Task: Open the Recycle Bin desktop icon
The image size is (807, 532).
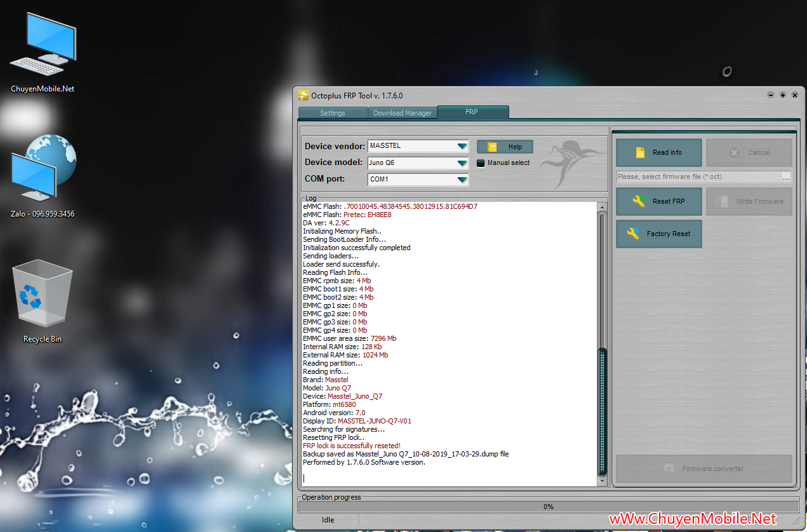Action: [43, 301]
